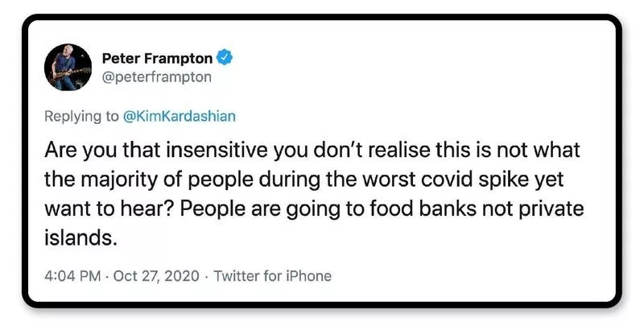Click the blue verified badge icon

[x=226, y=58]
